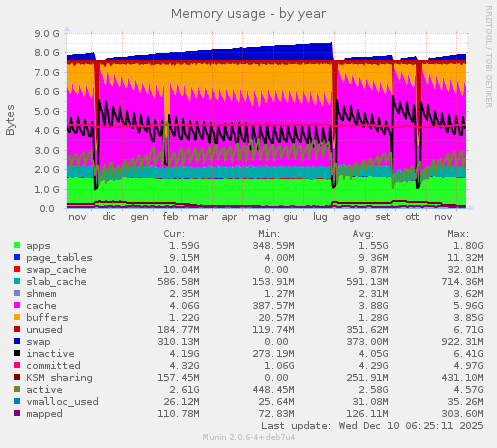Click the 'mag' month label on x-axis
The width and height of the screenshot is (497, 448).
point(259,218)
